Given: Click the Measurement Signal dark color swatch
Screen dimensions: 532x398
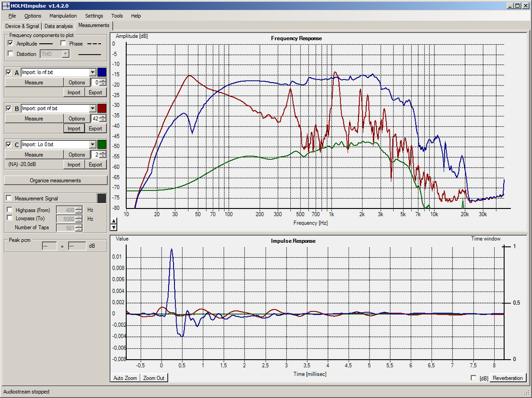Looking at the screenshot, I should click(102, 199).
